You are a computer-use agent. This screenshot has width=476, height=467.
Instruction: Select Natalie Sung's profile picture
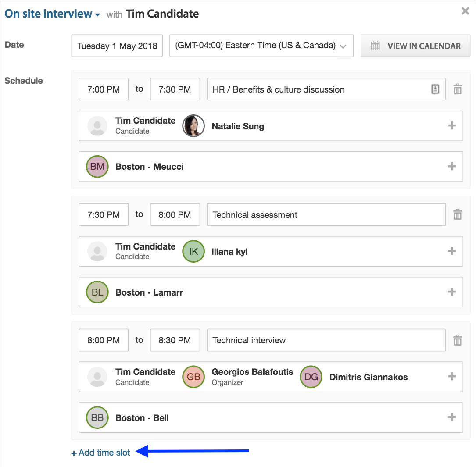[193, 125]
